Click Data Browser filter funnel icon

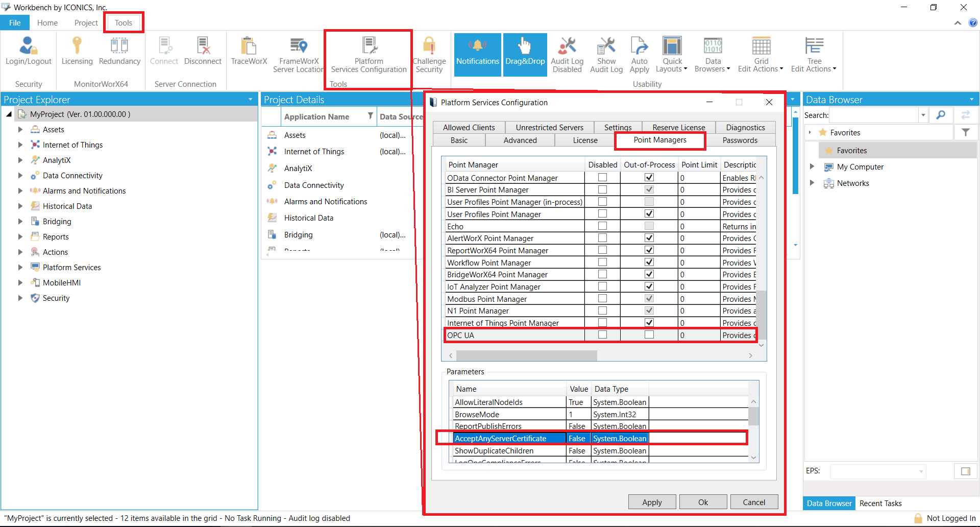coord(966,132)
